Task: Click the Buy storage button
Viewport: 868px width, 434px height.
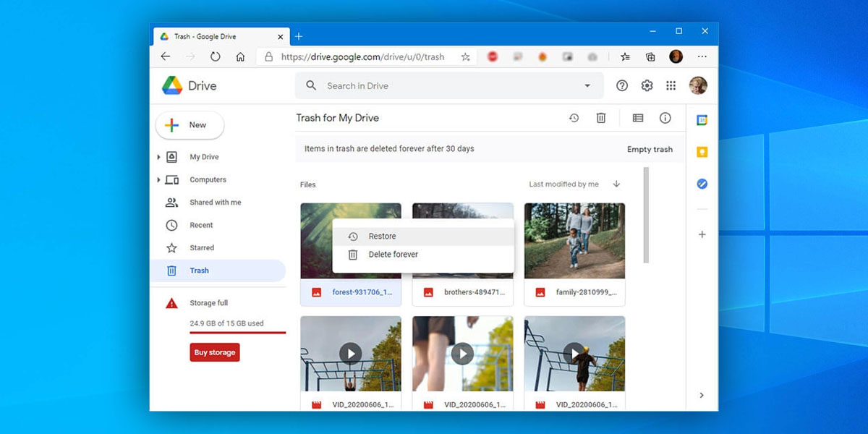Action: tap(215, 352)
